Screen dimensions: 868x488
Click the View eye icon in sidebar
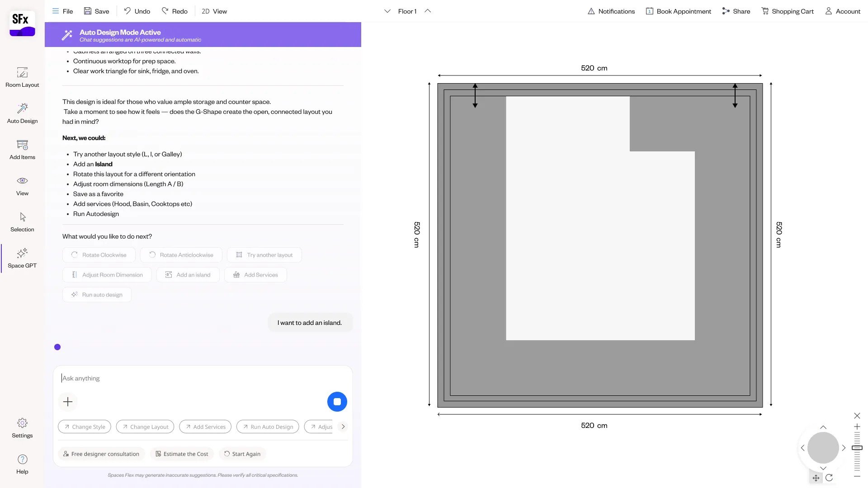22,181
